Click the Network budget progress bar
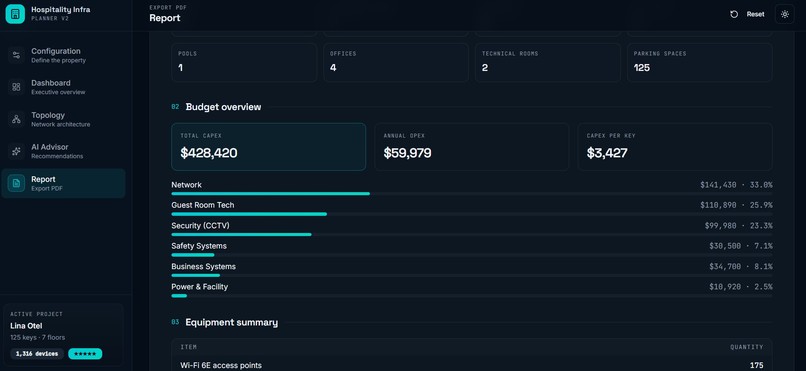 pyautogui.click(x=471, y=194)
